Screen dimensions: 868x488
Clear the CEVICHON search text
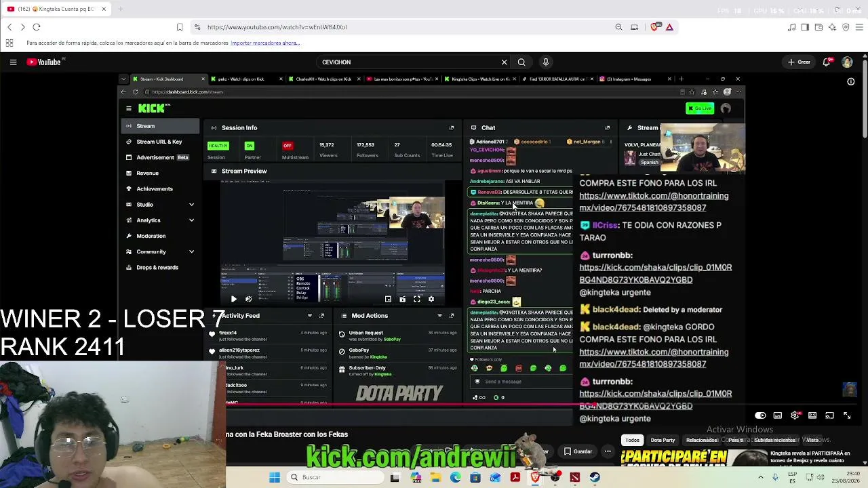tap(504, 62)
